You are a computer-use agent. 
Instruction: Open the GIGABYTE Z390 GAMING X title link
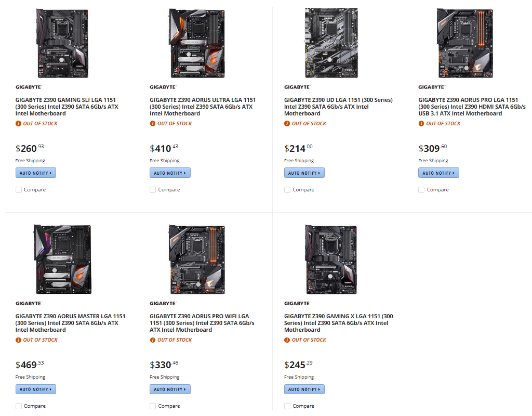[338, 323]
